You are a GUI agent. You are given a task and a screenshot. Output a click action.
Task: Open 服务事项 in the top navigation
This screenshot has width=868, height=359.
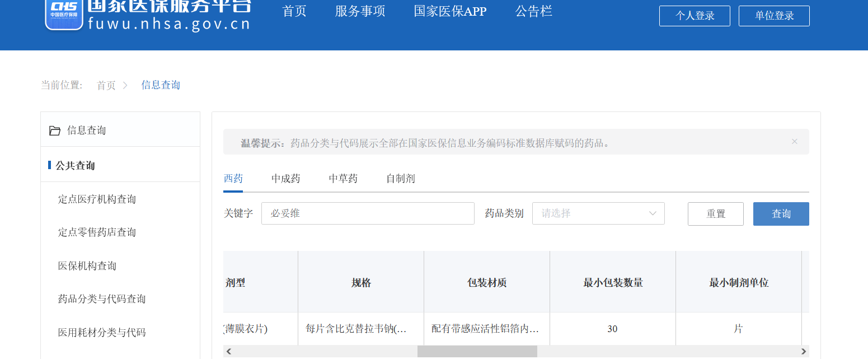[360, 11]
